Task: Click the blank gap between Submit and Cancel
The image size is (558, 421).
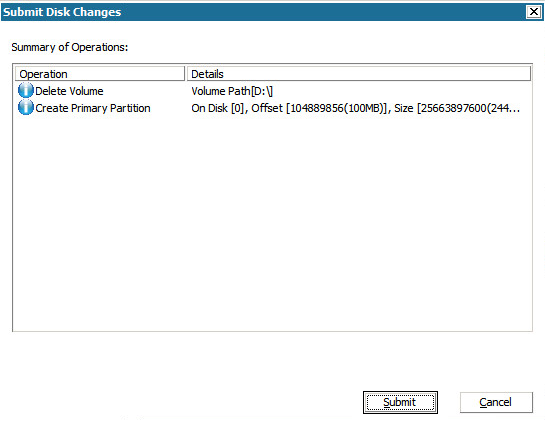Action: click(x=449, y=402)
